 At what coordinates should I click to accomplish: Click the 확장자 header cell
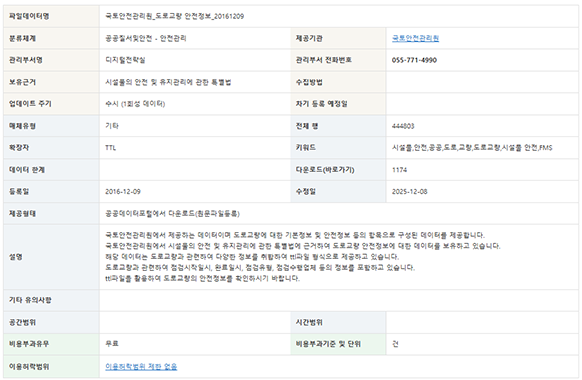click(52, 148)
